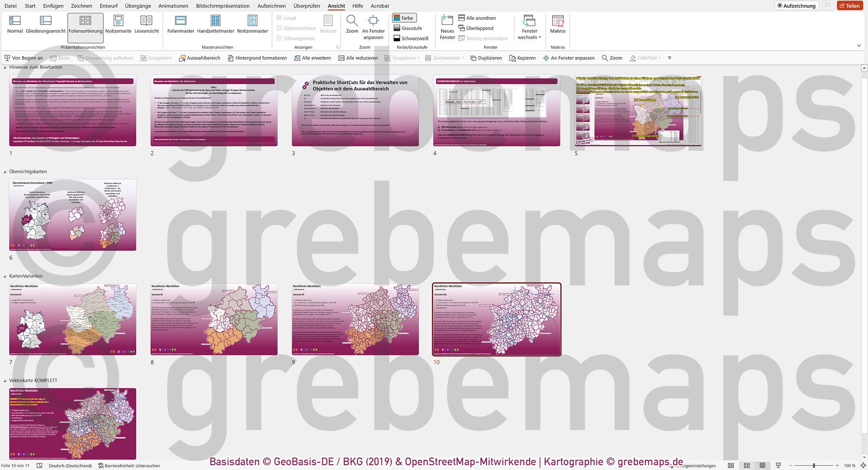
Task: Switch to the Übergänge ribbon tab
Action: [138, 6]
